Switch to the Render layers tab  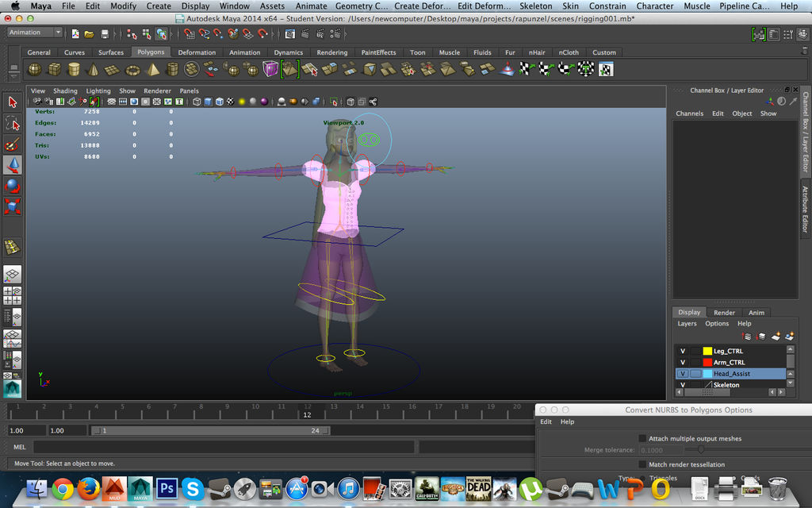[724, 313]
